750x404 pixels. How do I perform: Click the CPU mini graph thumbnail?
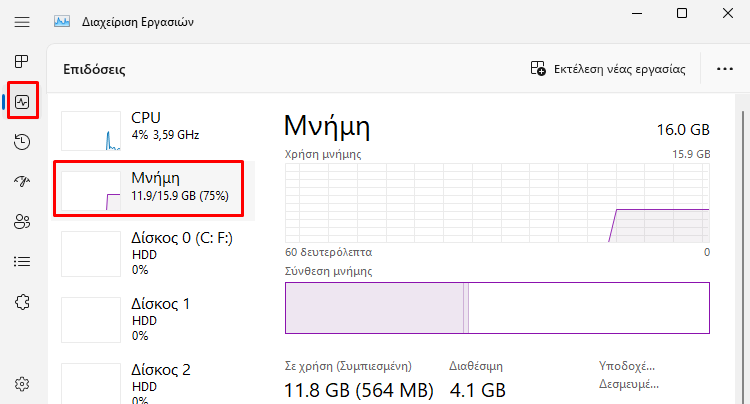click(x=91, y=131)
